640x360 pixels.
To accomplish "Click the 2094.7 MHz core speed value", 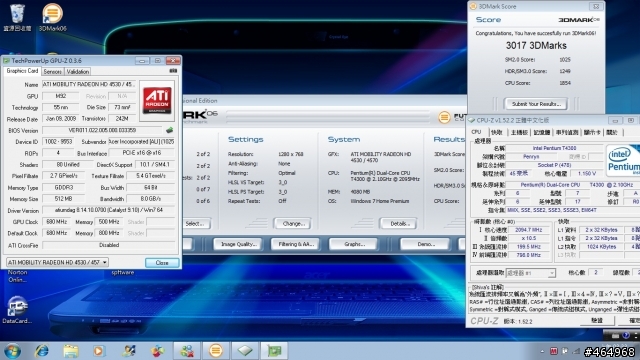I will coord(528,230).
